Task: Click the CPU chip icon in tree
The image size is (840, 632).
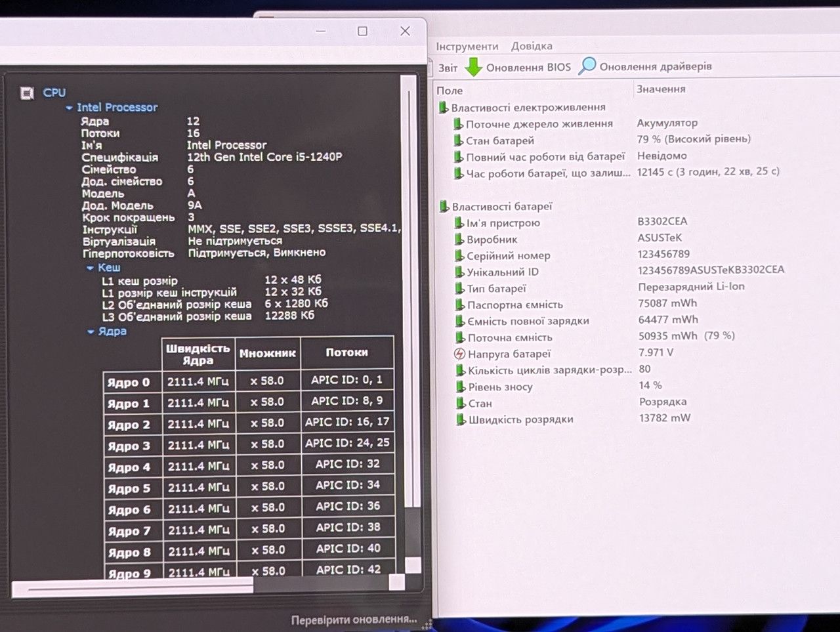Action: point(27,93)
